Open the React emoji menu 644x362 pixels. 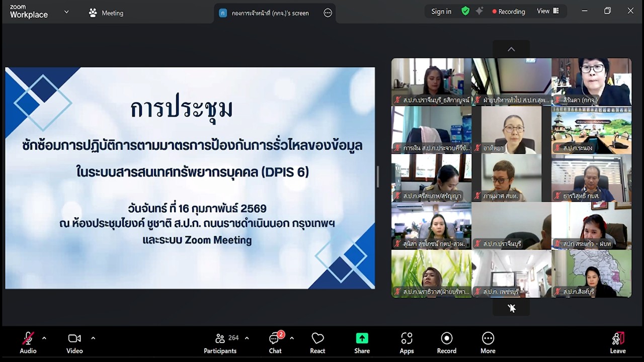[317, 342]
